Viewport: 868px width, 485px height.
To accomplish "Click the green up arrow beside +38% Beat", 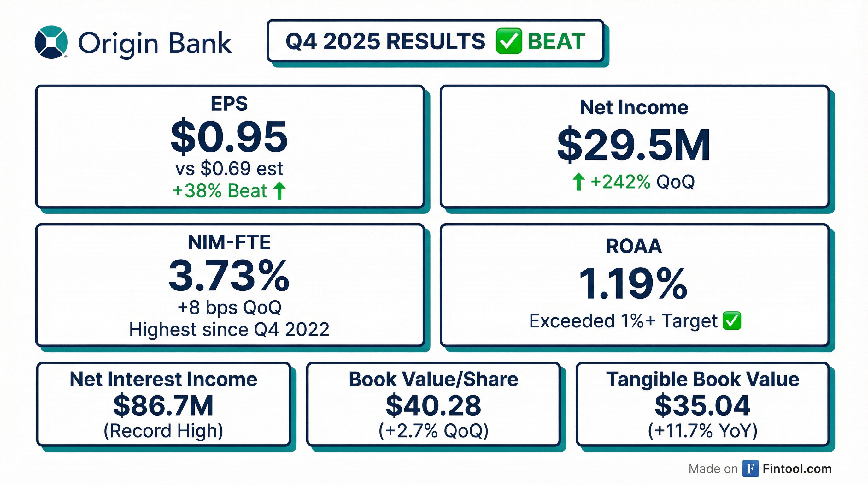I will [279, 191].
